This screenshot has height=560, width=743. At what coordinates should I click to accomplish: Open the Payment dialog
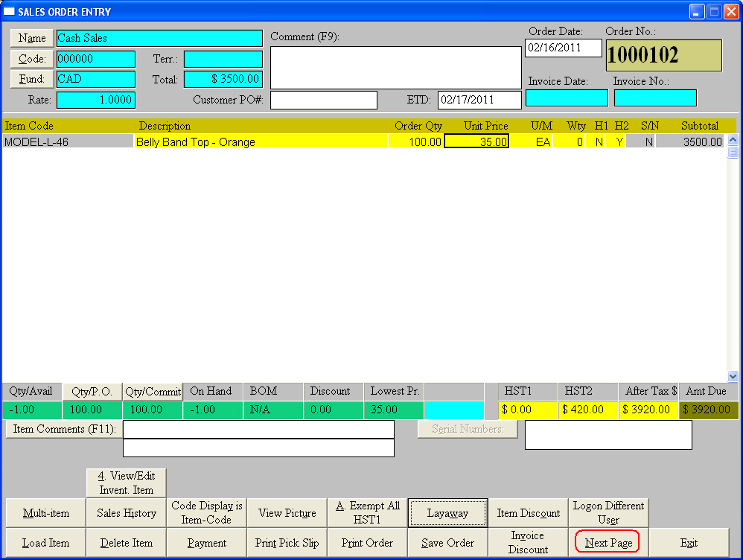(x=206, y=543)
